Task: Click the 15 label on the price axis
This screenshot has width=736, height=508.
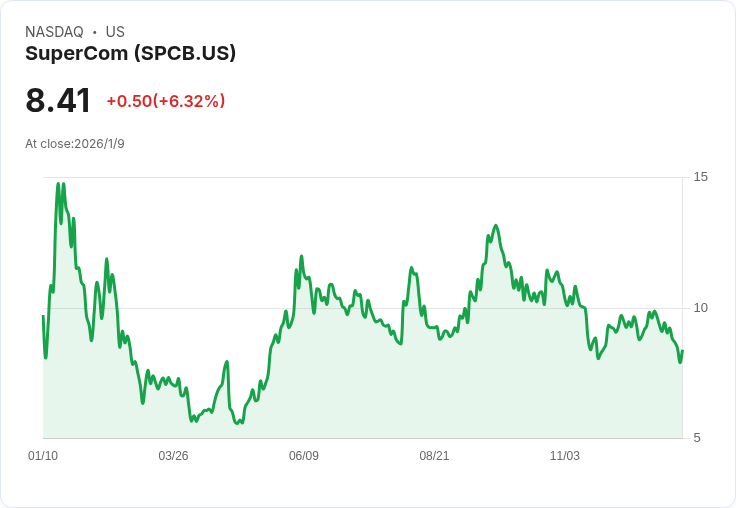Action: [x=700, y=177]
